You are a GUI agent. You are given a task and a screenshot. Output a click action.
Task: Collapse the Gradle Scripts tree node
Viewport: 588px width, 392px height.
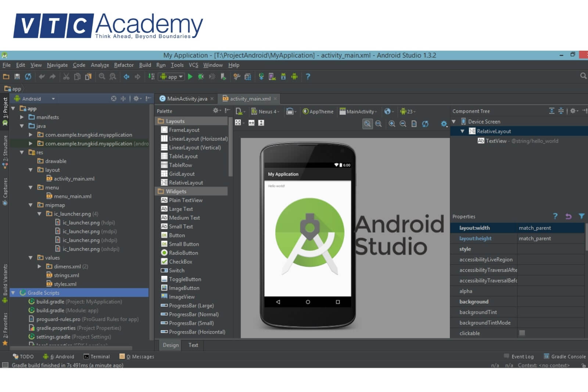(14, 293)
